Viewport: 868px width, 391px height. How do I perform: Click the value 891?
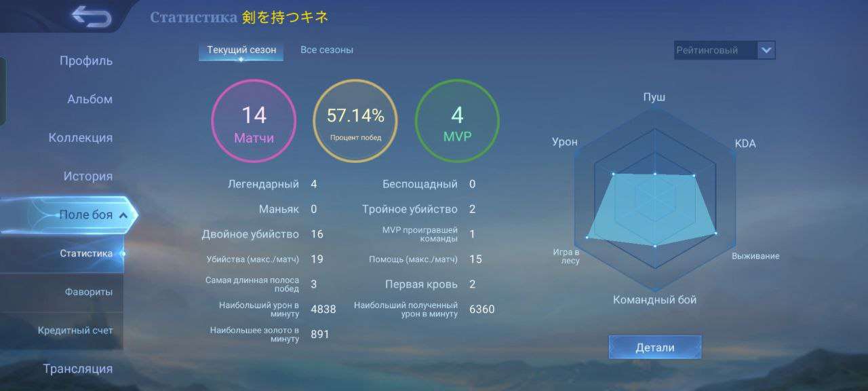click(320, 335)
